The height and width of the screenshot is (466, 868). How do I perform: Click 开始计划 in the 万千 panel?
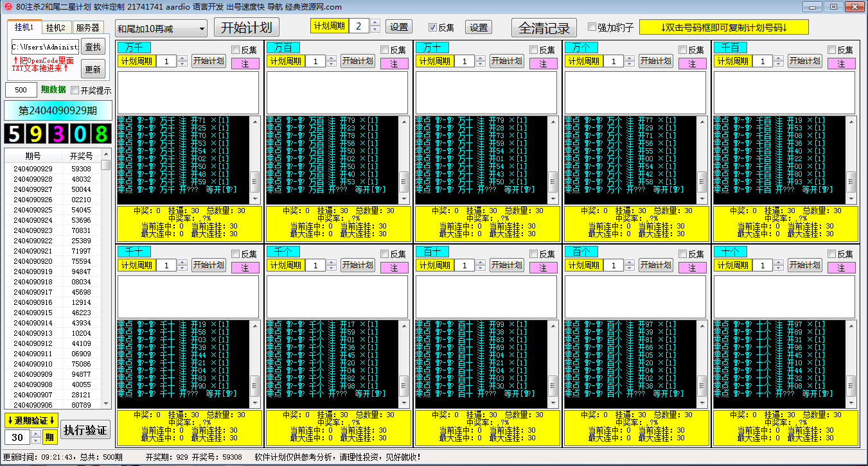tap(209, 61)
